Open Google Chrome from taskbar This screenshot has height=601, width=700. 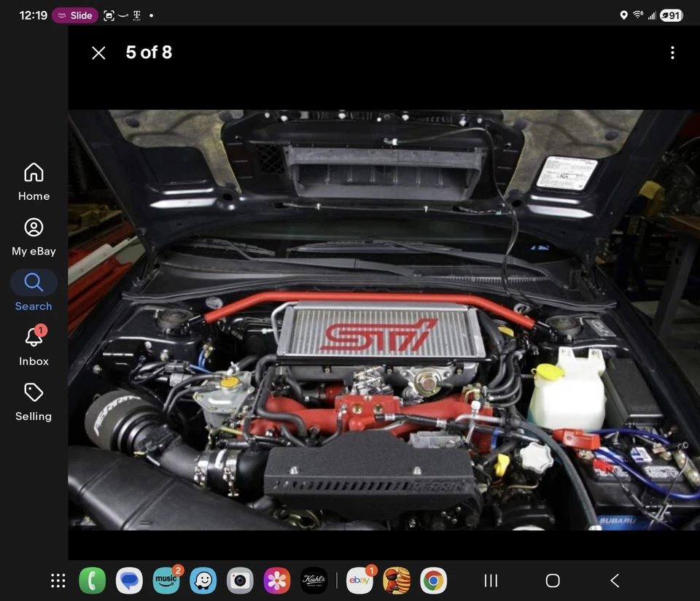point(433,581)
